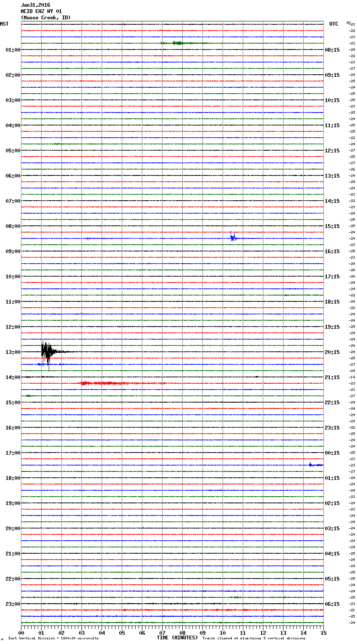Click the blue burst on the 17:30 trace

[316, 465]
